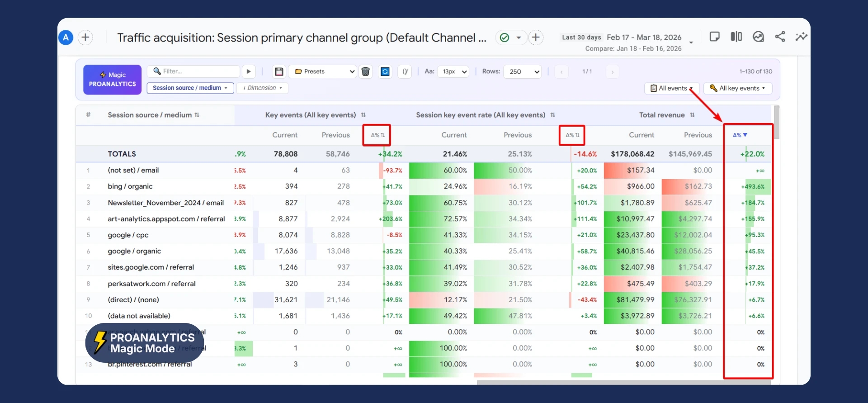
Task: Expand the Rows 250 dropdown
Action: point(522,71)
